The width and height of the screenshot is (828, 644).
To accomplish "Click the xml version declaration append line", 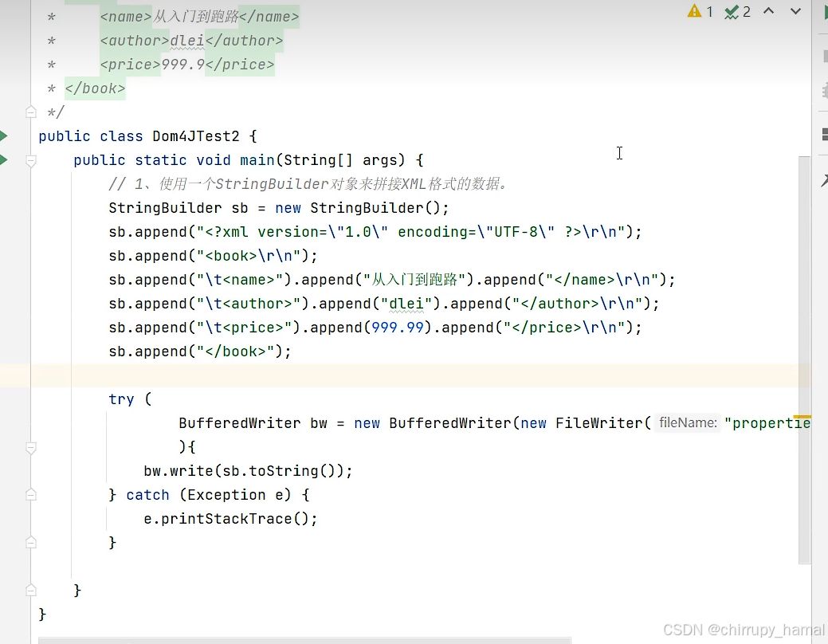I will (375, 232).
